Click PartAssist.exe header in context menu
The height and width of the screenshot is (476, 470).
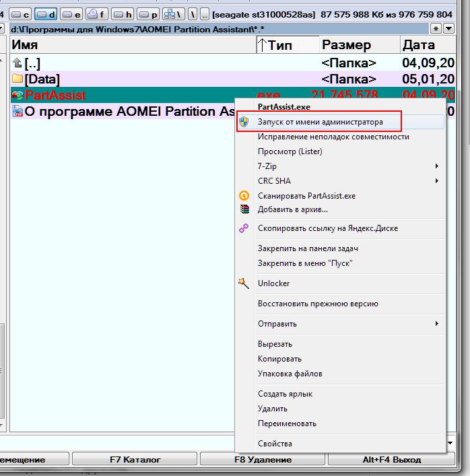click(x=284, y=107)
